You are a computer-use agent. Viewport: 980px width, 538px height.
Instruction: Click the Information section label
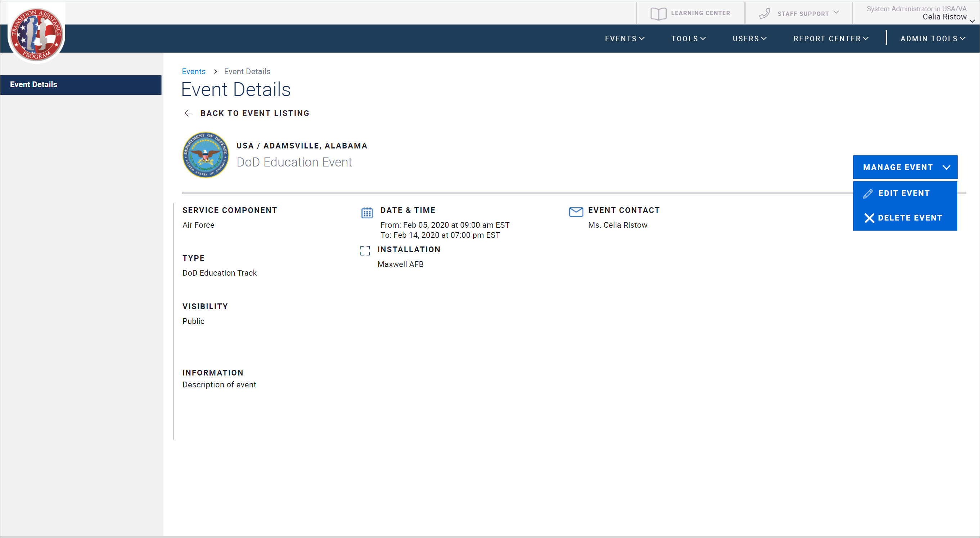click(213, 373)
